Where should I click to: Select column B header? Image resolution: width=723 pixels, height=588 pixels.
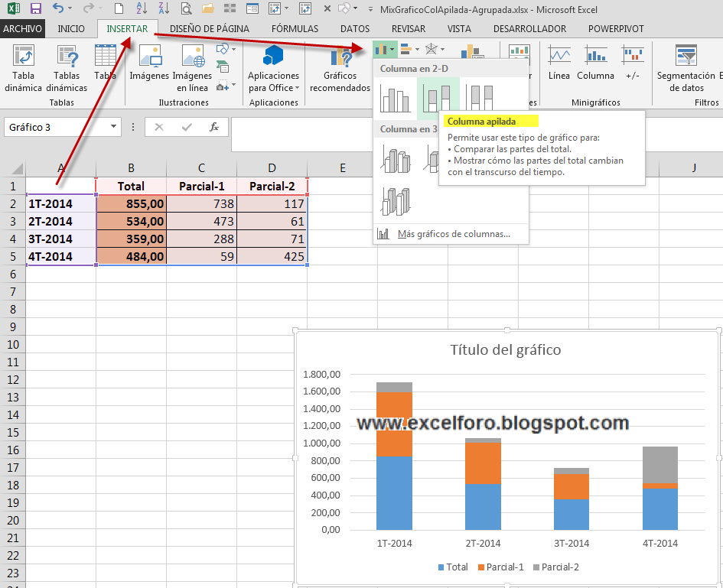click(x=131, y=168)
